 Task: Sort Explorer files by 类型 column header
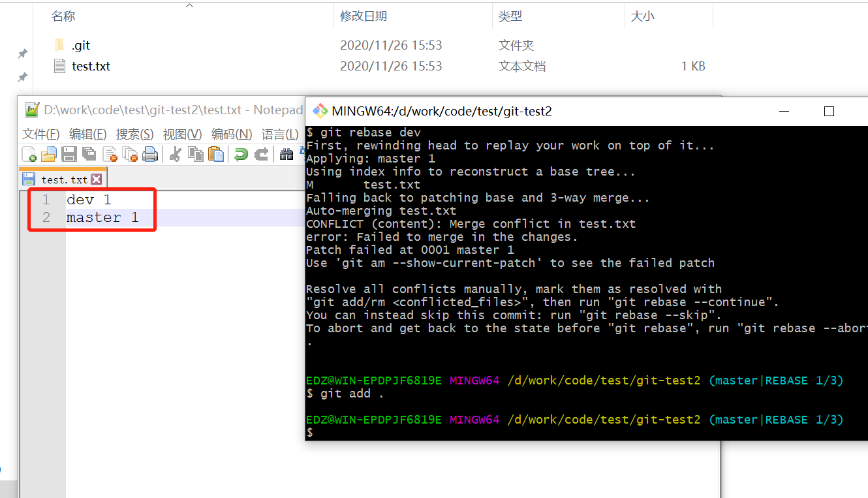tap(510, 16)
